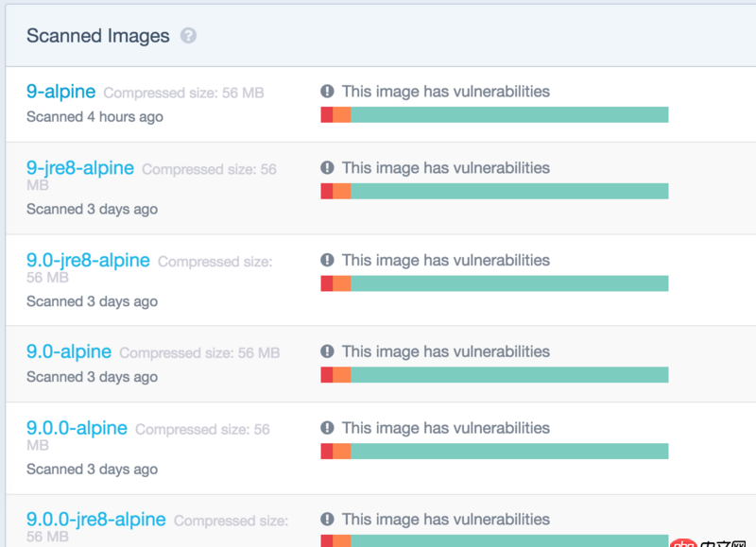
Task: Click the vulnerability warning for 9.0-alpine
Action: 326,350
